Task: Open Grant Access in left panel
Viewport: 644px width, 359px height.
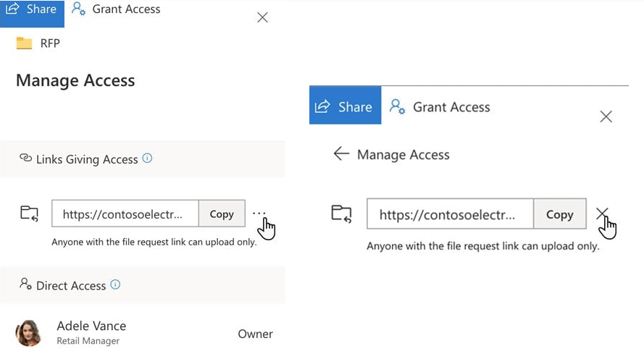Action: (x=116, y=9)
